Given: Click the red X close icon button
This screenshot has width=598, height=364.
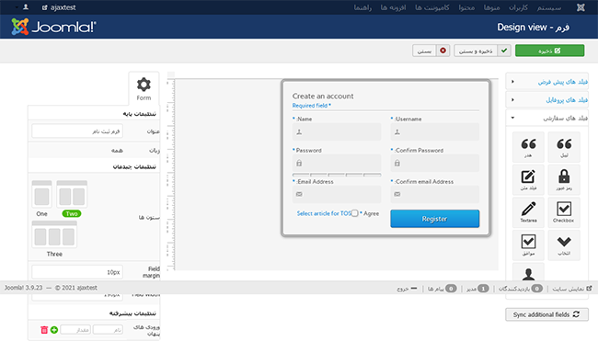Looking at the screenshot, I should 443,51.
